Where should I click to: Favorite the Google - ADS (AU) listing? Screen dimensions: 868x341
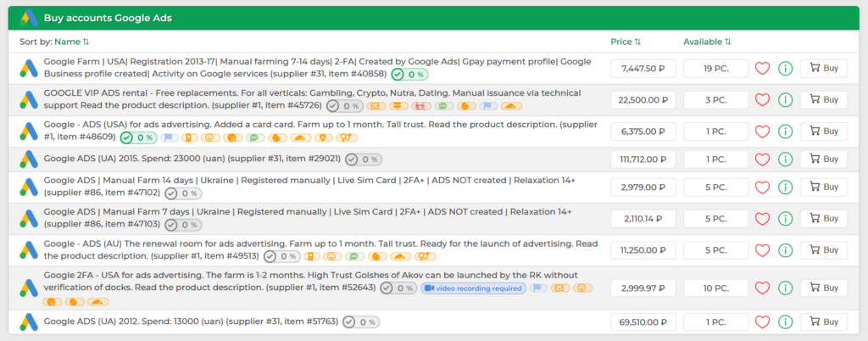763,250
